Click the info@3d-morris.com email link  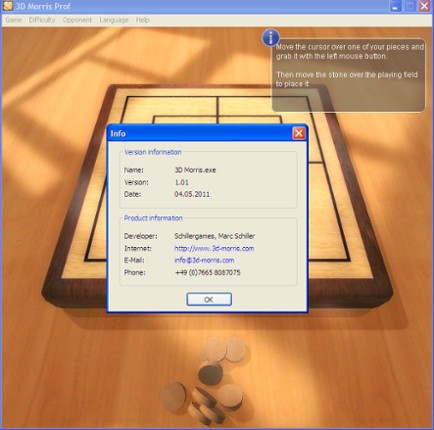204,260
